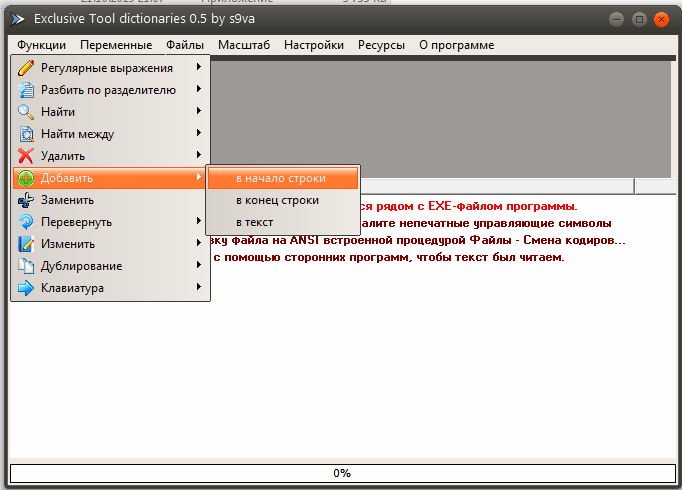682x490 pixels.
Task: Open the О программе menu
Action: coord(456,45)
